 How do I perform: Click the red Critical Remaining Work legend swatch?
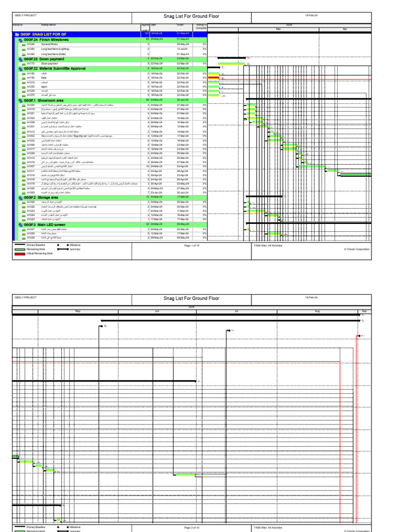pos(20,254)
